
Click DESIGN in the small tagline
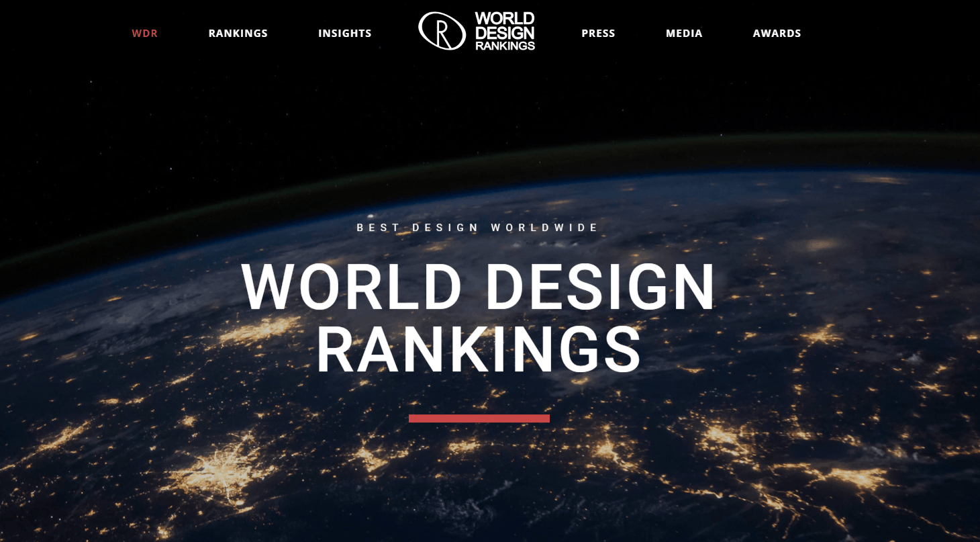(x=446, y=228)
